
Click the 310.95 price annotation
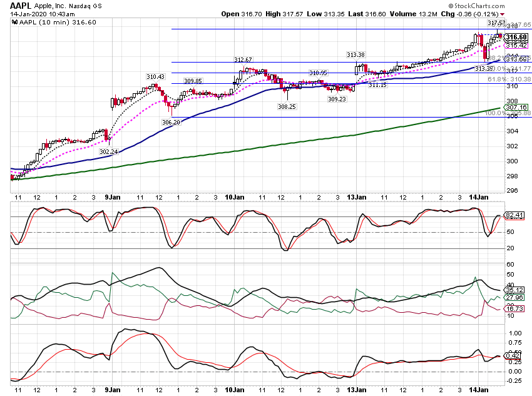(x=318, y=73)
